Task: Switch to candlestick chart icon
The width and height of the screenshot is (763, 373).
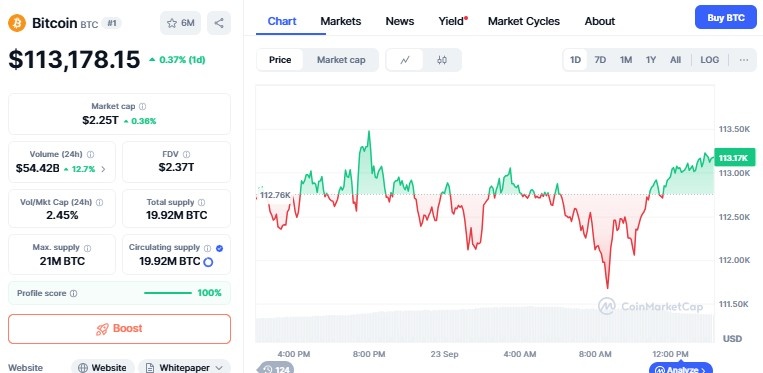Action: click(x=442, y=60)
